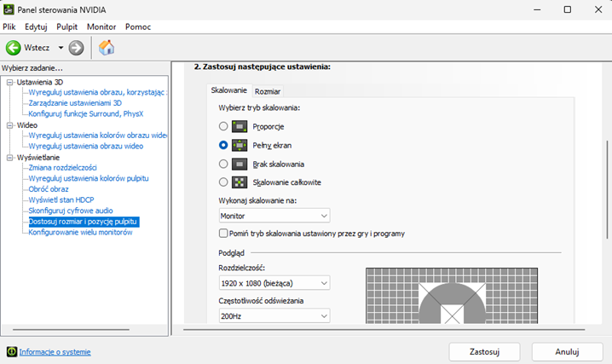The image size is (612, 364).
Task: Open the Plik menu
Action: [9, 27]
